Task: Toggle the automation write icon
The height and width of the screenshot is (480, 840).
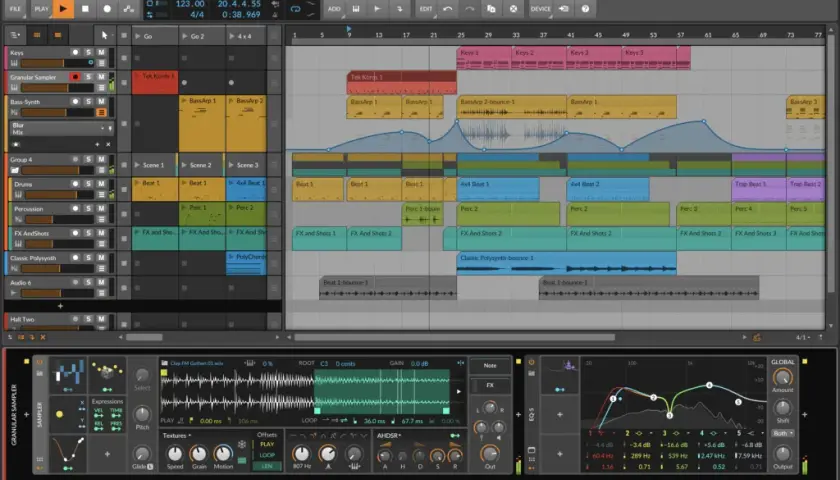Action: pos(129,9)
